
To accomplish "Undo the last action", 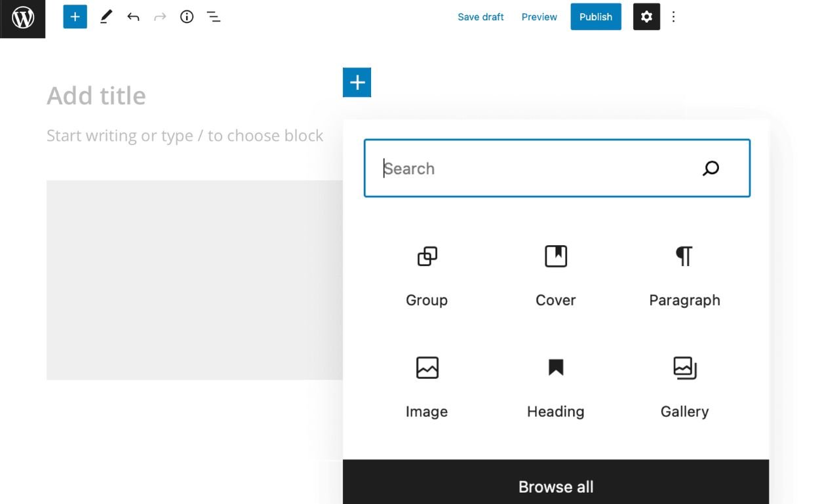I will pos(133,16).
